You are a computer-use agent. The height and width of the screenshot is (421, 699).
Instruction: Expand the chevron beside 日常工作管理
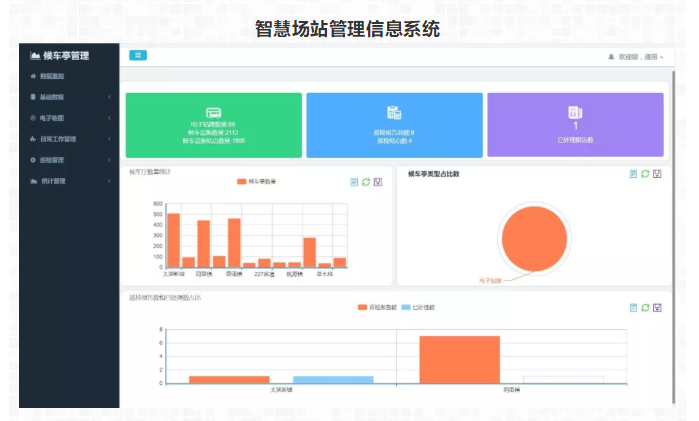pos(109,139)
